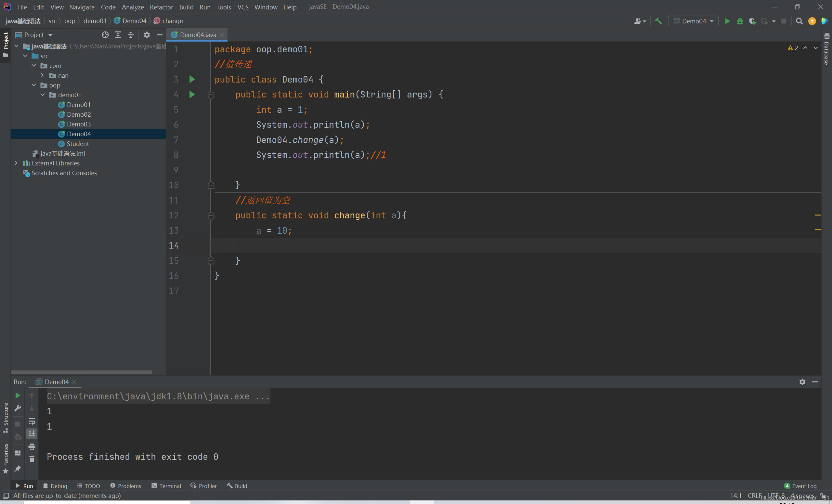Viewport: 832px width, 504px height.
Task: Click the warnings indicator showing 2
Action: (x=792, y=48)
